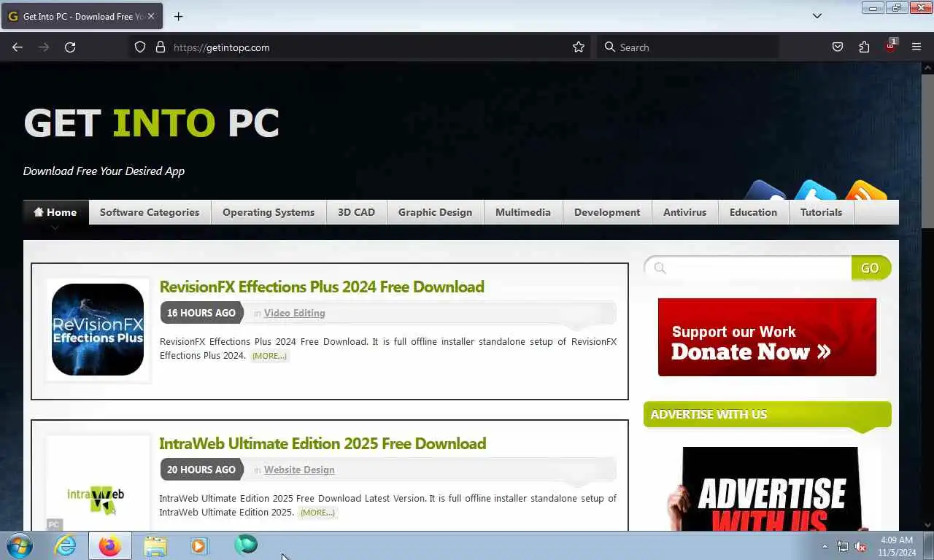The image size is (934, 560).
Task: Open Windows Explorer folder on the taskbar
Action: pos(155,545)
